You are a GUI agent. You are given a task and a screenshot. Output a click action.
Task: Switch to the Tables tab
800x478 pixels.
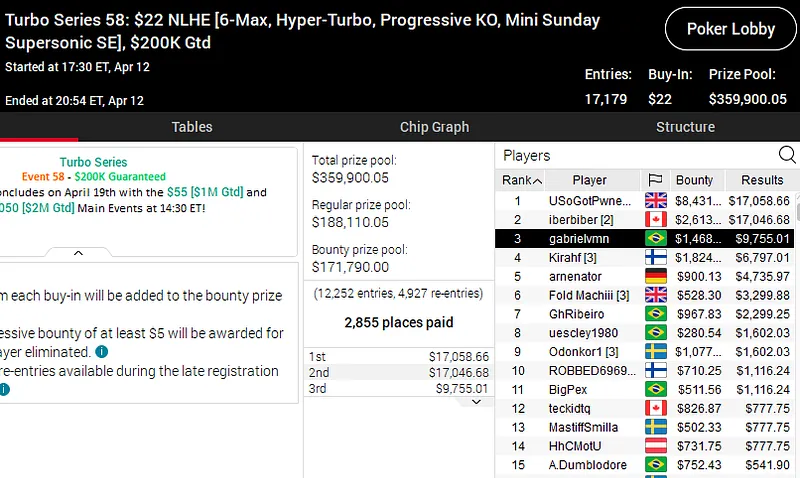coord(192,127)
